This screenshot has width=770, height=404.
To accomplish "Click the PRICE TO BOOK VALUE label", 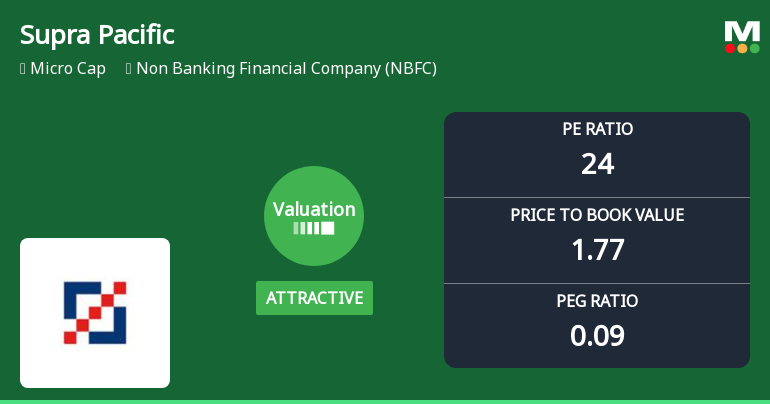I will tap(597, 215).
